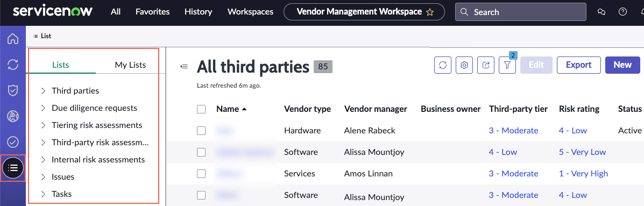Open the circled checkmark sidebar icon

pyautogui.click(x=13, y=142)
